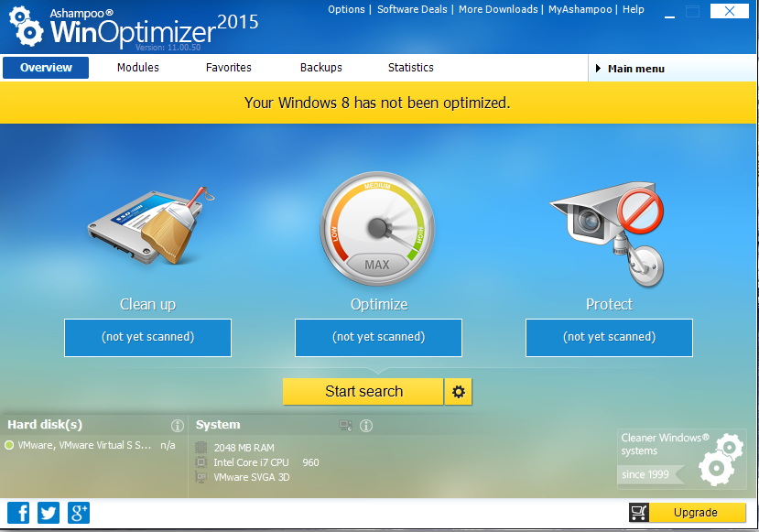Viewport: 759px width, 532px height.
Task: Open the Software Deals link
Action: point(412,9)
